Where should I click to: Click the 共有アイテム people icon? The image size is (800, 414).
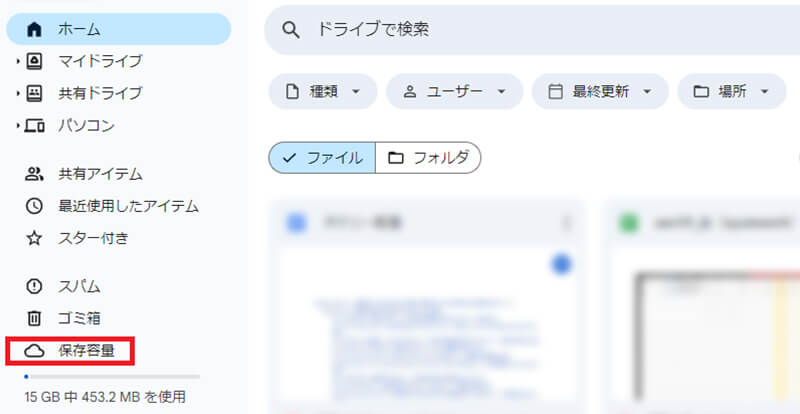pos(34,174)
